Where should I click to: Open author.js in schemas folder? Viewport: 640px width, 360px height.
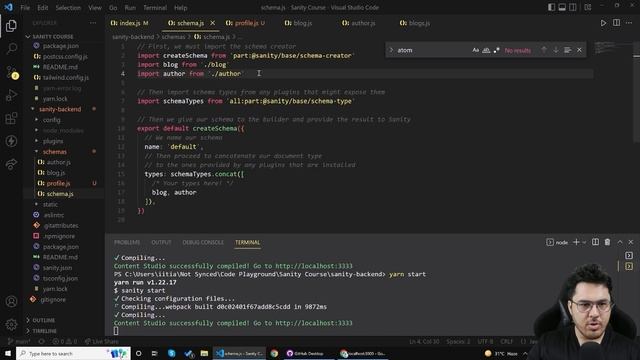(x=58, y=162)
